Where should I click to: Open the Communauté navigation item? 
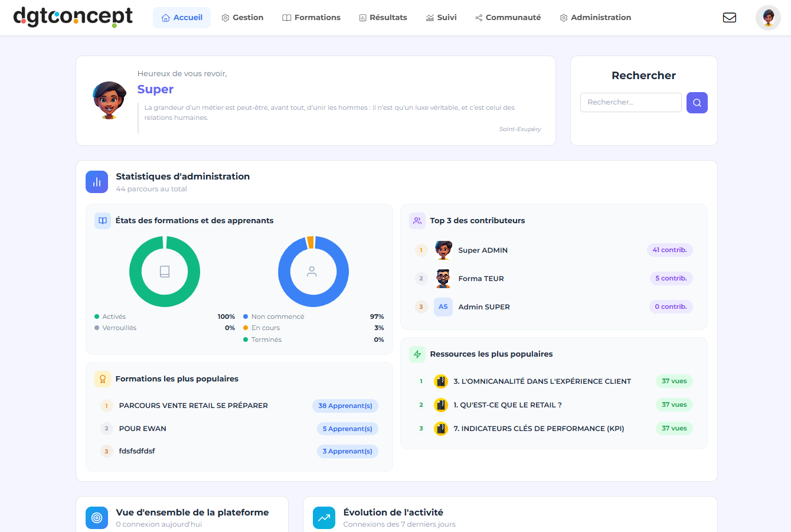click(x=508, y=18)
